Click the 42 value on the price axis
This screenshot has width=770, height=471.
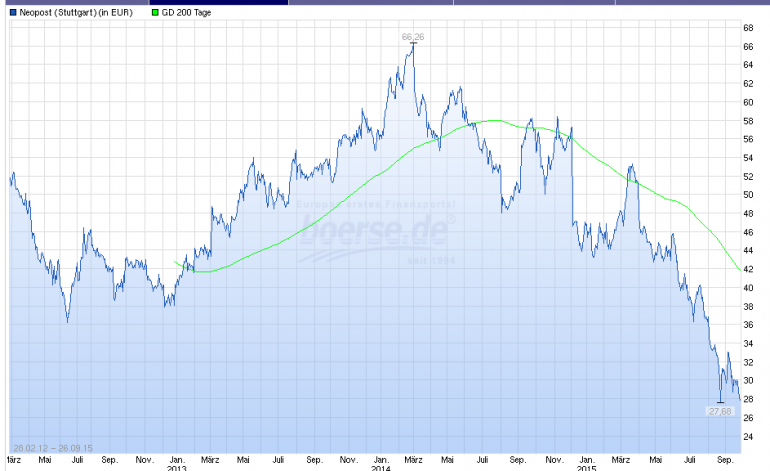pyautogui.click(x=748, y=269)
